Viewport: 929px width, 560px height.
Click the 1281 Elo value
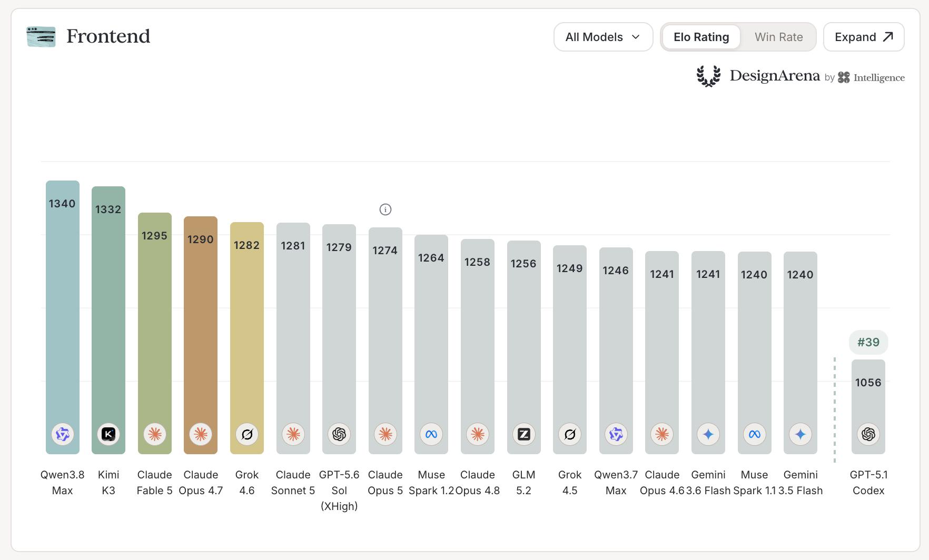293,246
